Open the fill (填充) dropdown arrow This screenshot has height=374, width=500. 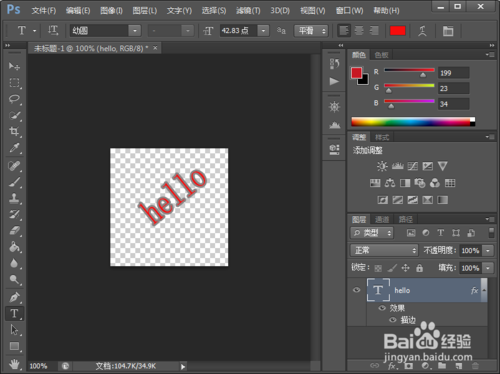click(488, 268)
